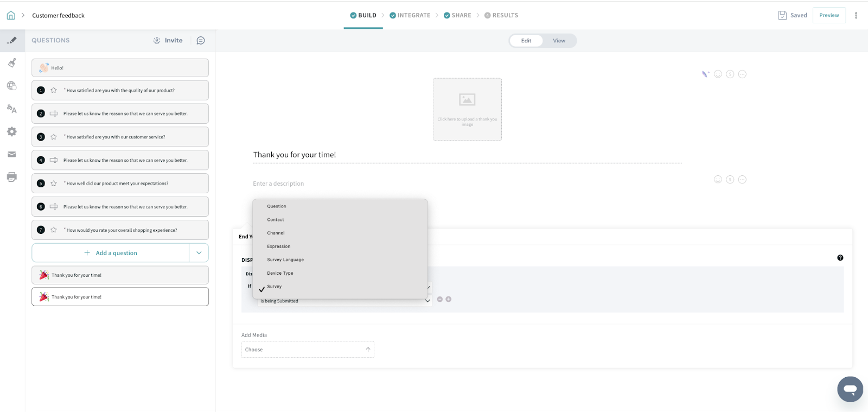The height and width of the screenshot is (412, 868).
Task: Open survey settings gear in sidebar
Action: point(12,132)
